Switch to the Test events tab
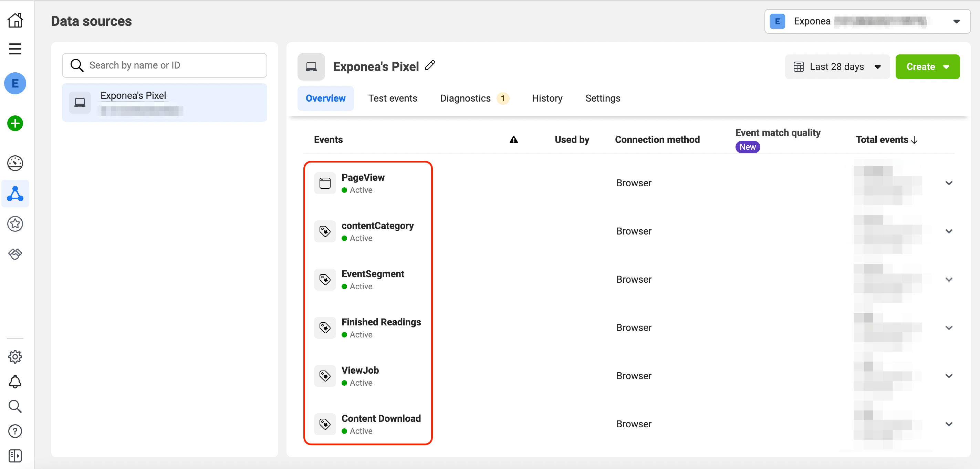 click(x=392, y=98)
